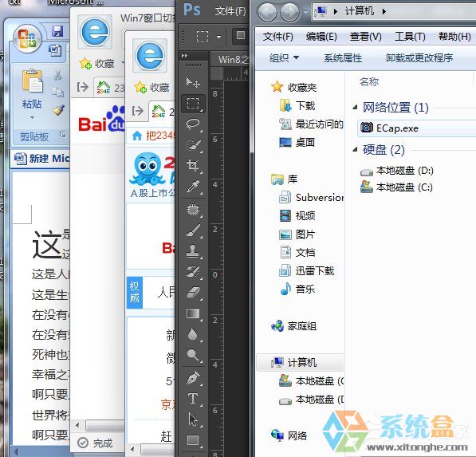The height and width of the screenshot is (457, 476).
Task: Select the Horizontal Type tool
Action: click(x=193, y=399)
